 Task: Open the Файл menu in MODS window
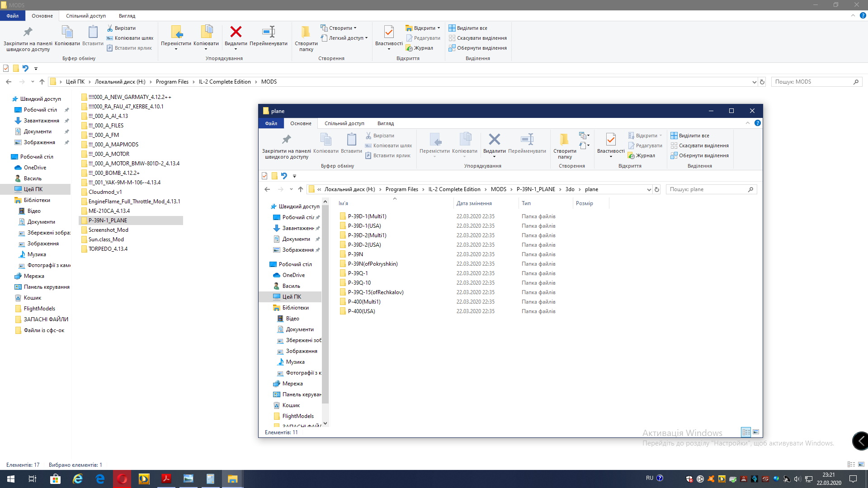point(13,16)
